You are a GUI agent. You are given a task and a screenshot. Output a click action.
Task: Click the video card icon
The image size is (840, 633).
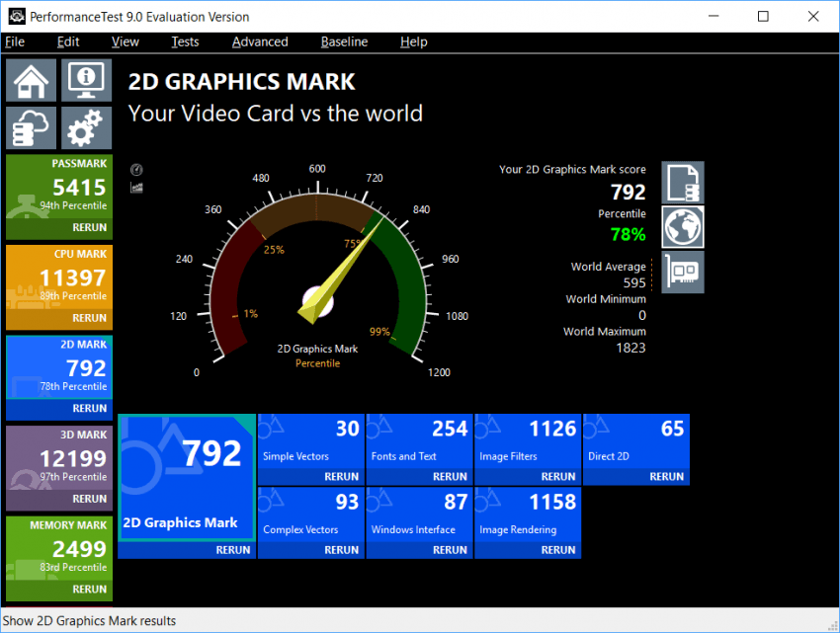(x=683, y=272)
